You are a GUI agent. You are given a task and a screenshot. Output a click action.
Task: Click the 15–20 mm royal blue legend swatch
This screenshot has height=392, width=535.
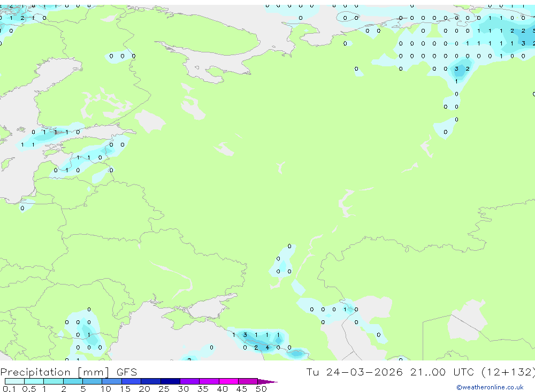click(x=131, y=381)
